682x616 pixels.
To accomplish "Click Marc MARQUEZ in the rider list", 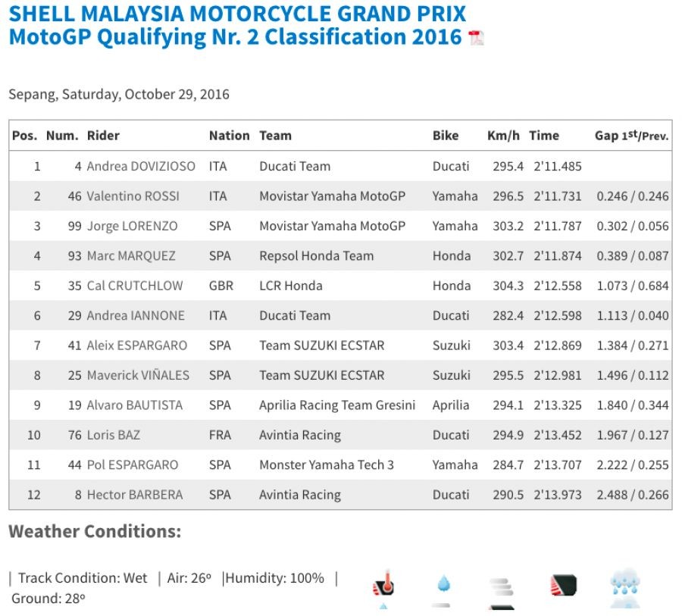I will [131, 256].
